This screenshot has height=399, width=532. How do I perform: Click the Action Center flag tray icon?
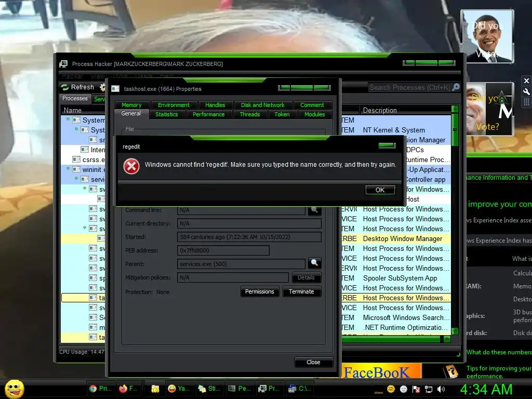pos(416,389)
